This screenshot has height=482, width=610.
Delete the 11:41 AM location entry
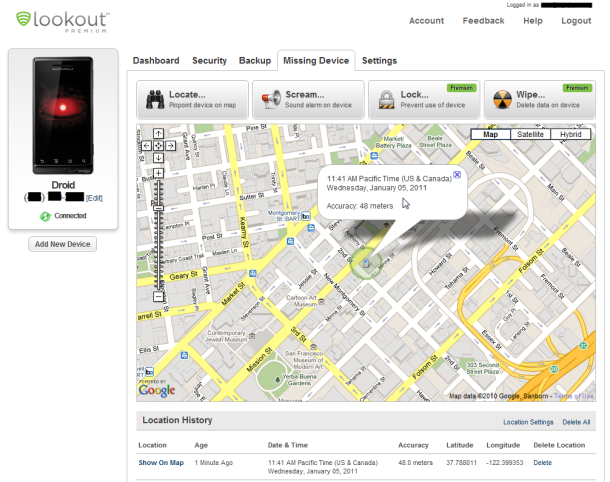(x=542, y=463)
